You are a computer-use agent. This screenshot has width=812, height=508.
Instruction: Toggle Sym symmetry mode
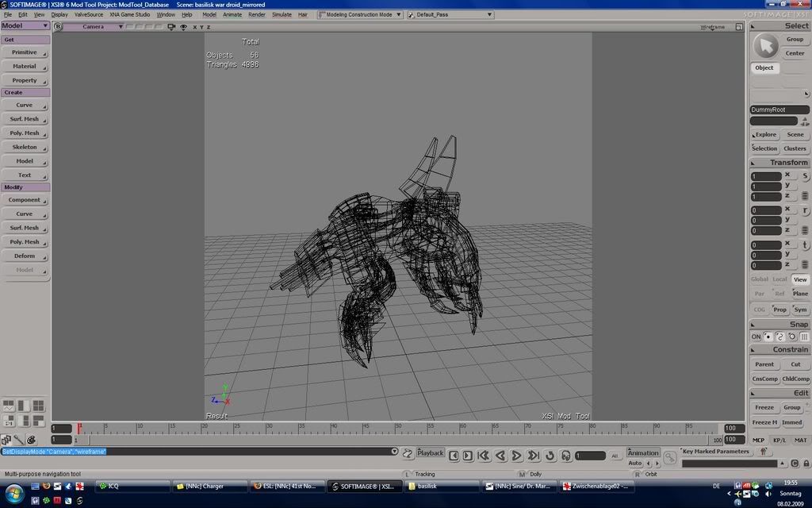(x=800, y=310)
